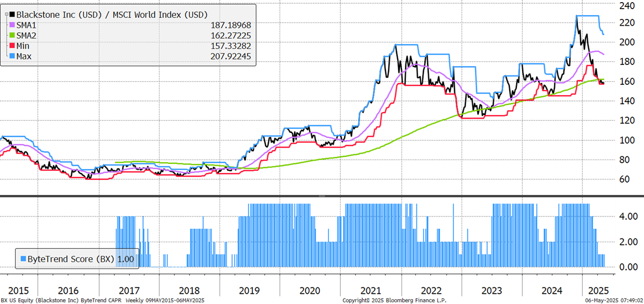This screenshot has height=304, width=644.
Task: Click the Min value 157.33282
Action: [x=230, y=45]
